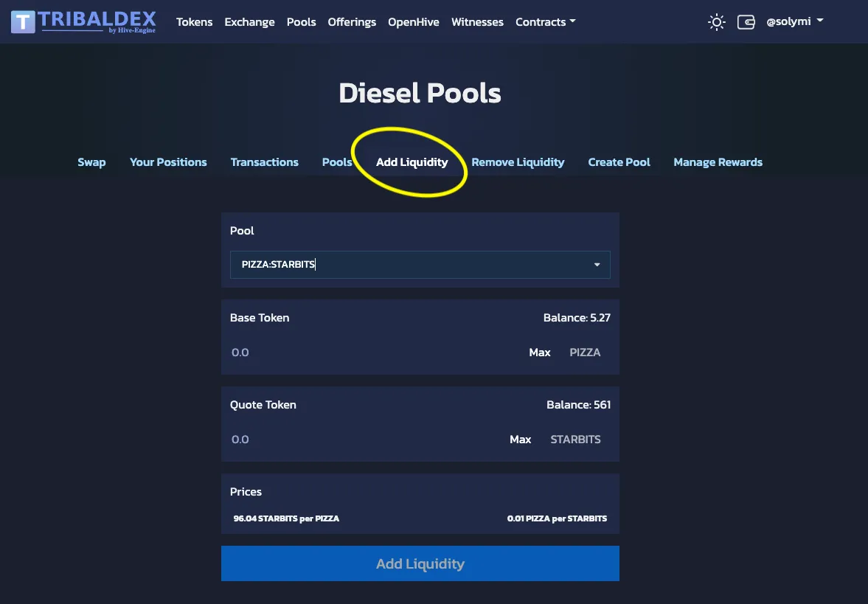Navigate to Offerings
This screenshot has height=604, width=868.
coord(352,22)
